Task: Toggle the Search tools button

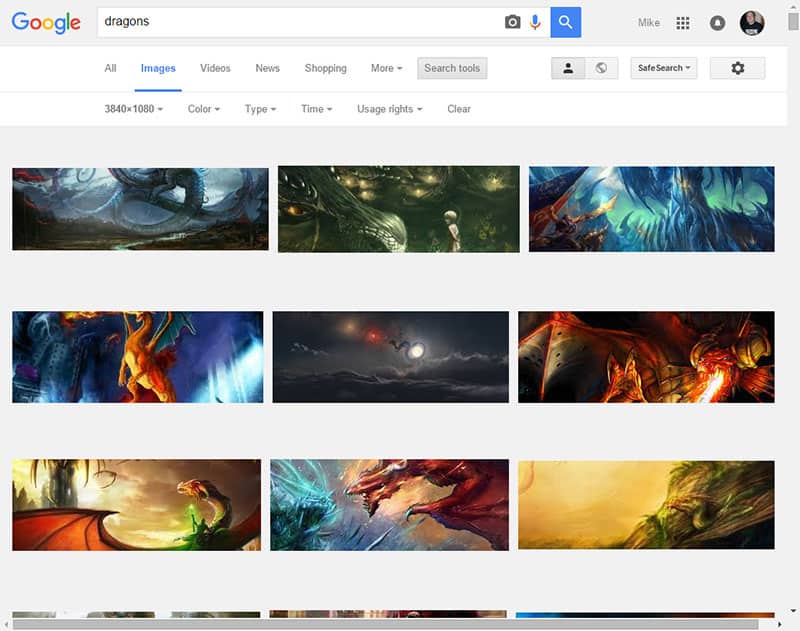Action: (x=452, y=68)
